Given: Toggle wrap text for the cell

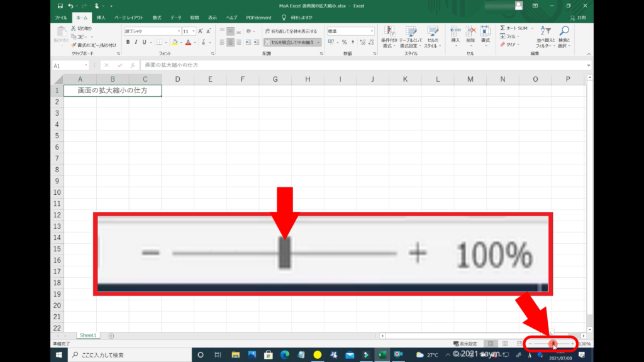Looking at the screenshot, I should pos(291,31).
